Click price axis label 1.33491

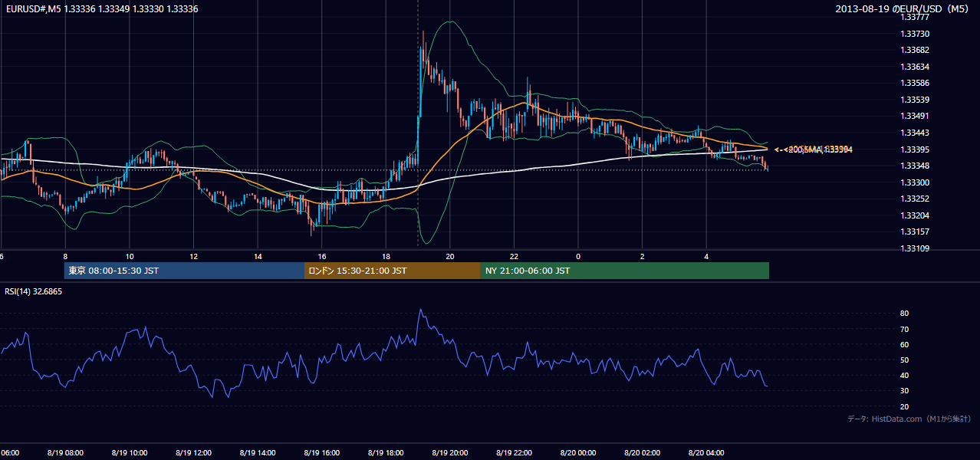tap(914, 116)
